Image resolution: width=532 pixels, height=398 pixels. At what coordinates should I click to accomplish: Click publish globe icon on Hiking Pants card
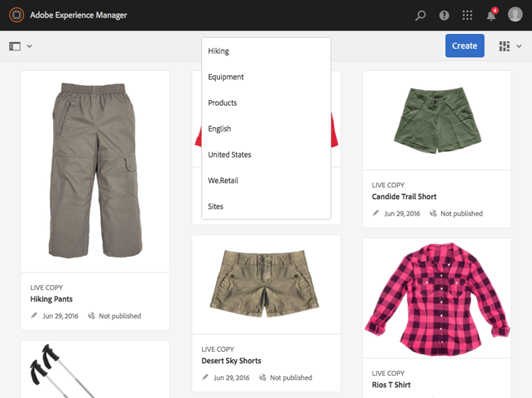(92, 316)
